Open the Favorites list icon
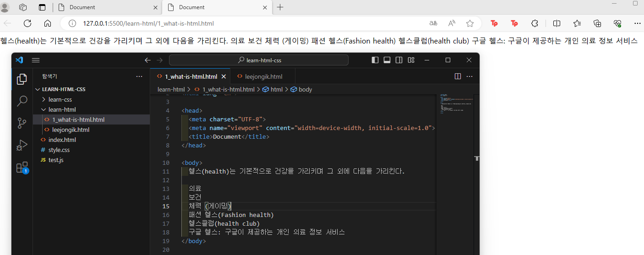The image size is (644, 255). 577,23
